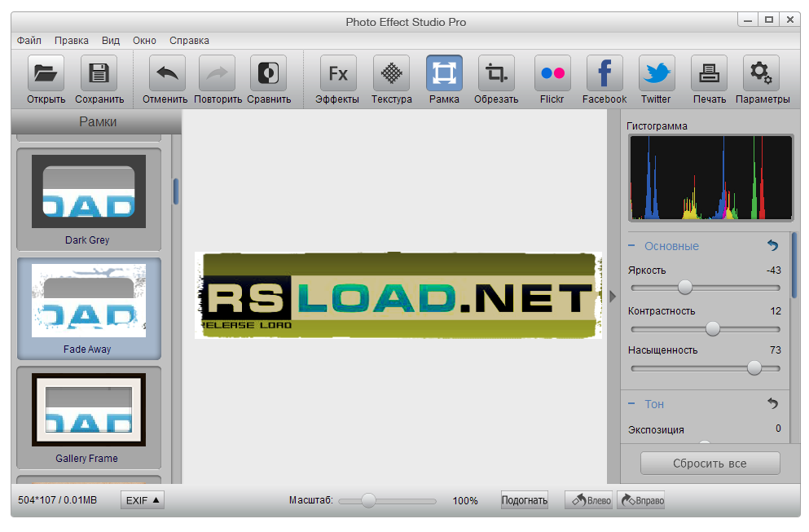Image resolution: width=809 pixels, height=532 pixels.
Task: Click the 100% zoom value
Action: point(465,500)
